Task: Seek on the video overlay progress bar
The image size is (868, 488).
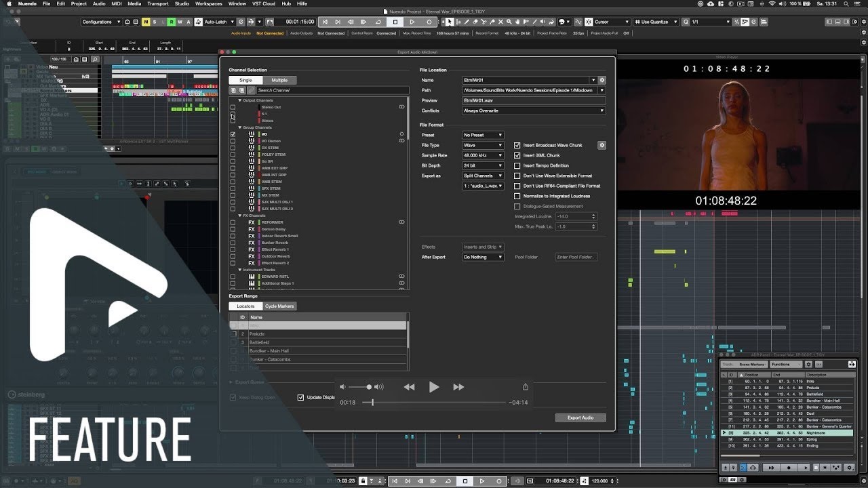Action: coord(434,403)
